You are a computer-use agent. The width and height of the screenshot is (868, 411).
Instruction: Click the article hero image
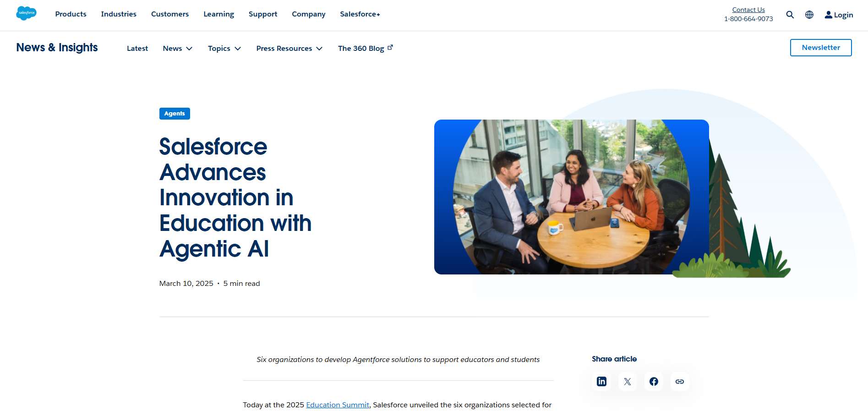pyautogui.click(x=571, y=197)
